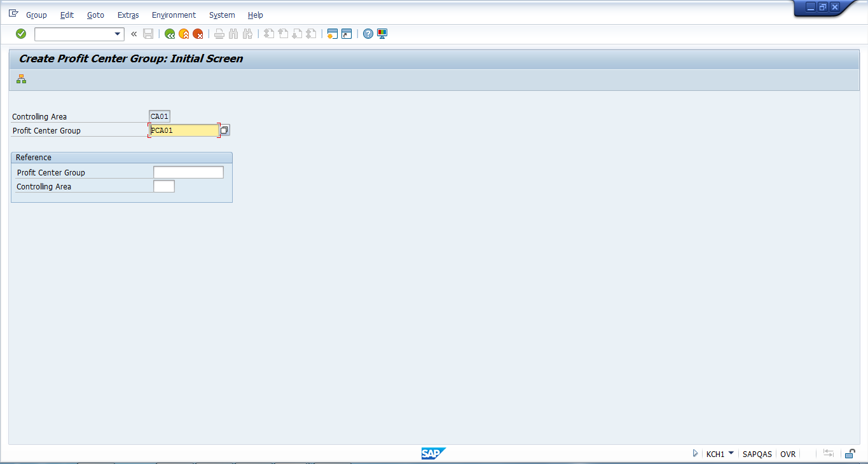
Task: Click the Last Page icon
Action: click(311, 34)
